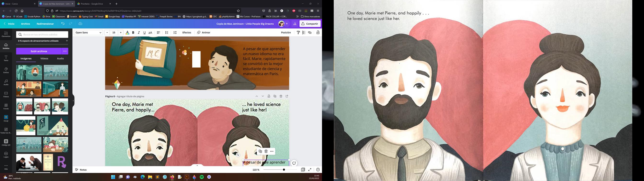The height and width of the screenshot is (181, 644).
Task: Expand the page thumbnails strip chevron
Action: point(197,165)
